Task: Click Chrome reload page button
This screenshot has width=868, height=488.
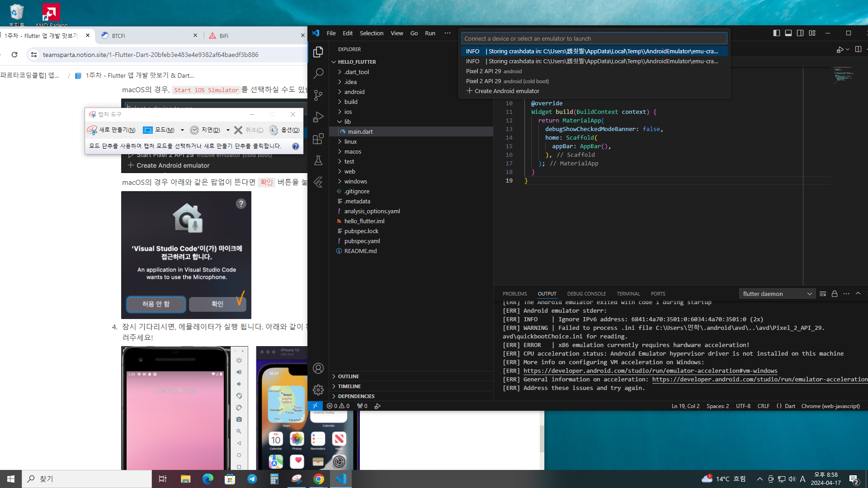Action: pyautogui.click(x=14, y=55)
